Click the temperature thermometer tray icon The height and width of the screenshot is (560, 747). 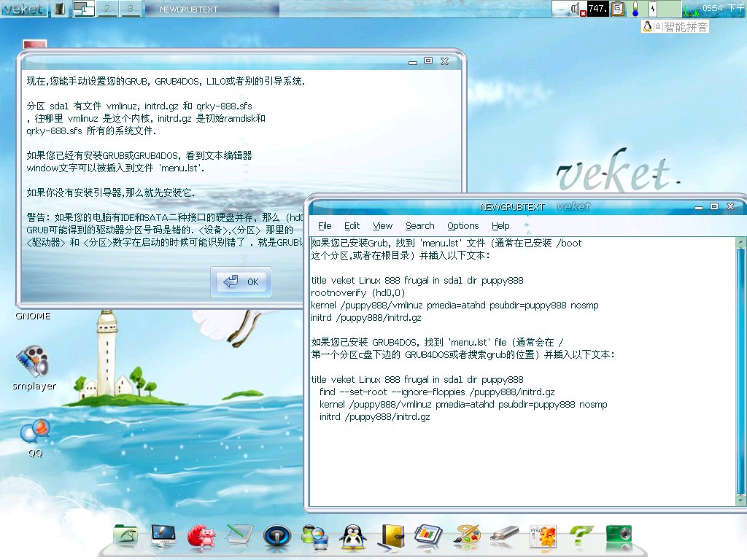[x=635, y=9]
